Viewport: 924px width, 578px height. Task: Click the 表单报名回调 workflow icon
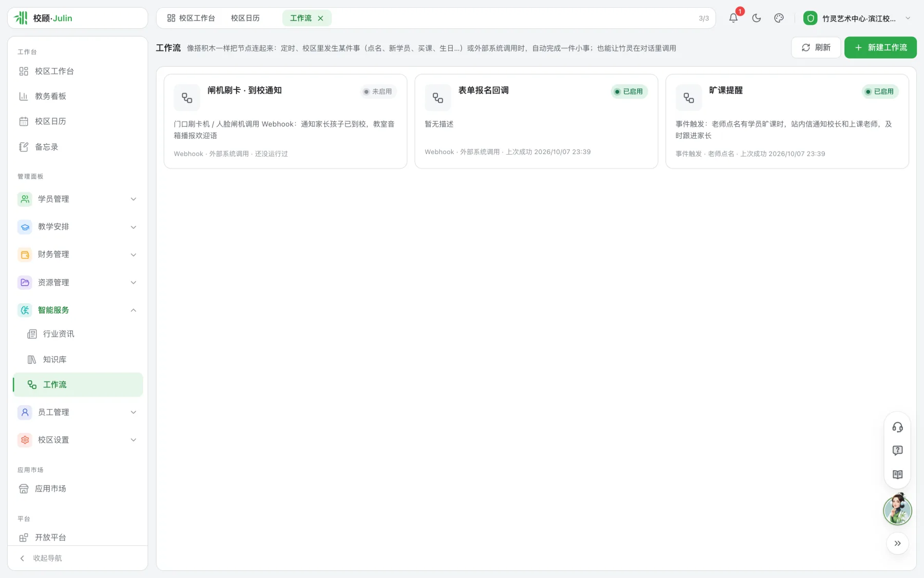pyautogui.click(x=438, y=98)
